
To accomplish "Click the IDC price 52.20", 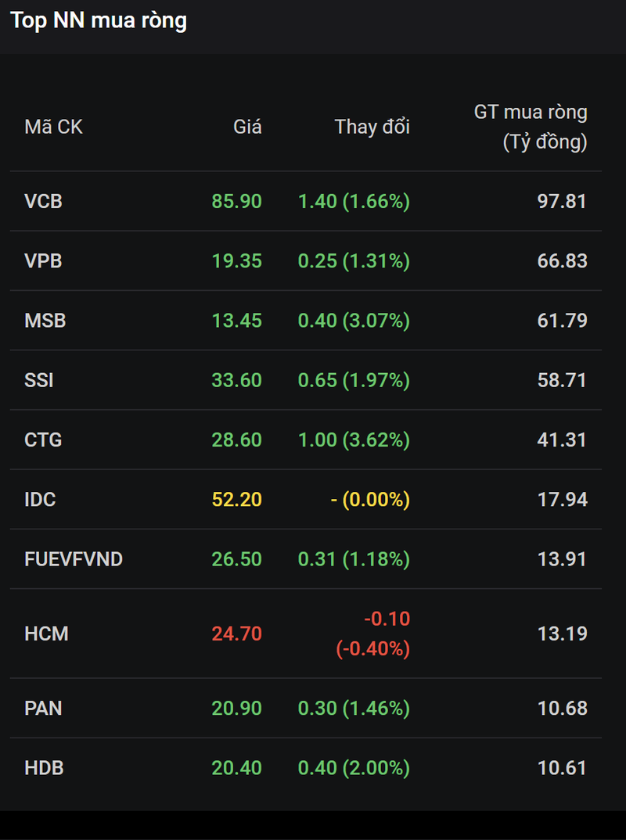I will [x=236, y=499].
